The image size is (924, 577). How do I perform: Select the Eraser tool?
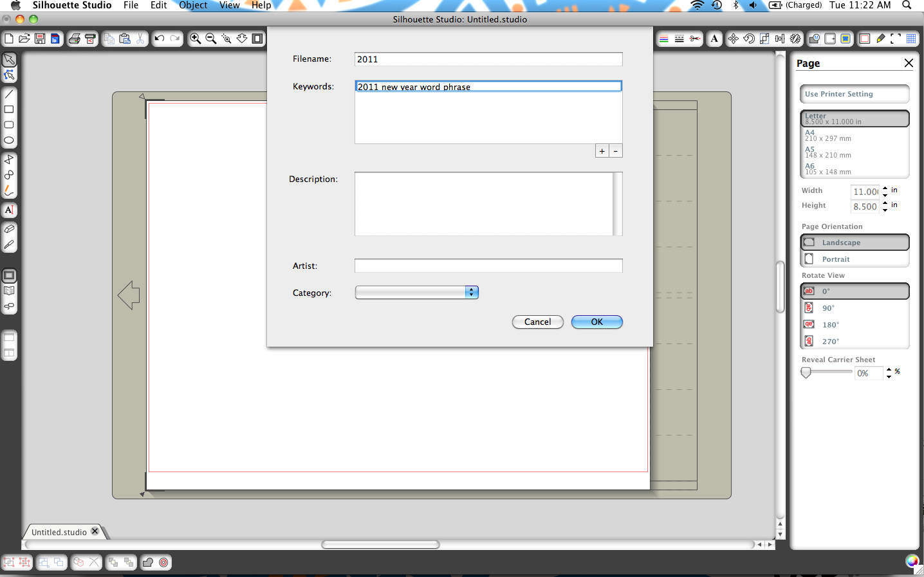click(x=9, y=229)
